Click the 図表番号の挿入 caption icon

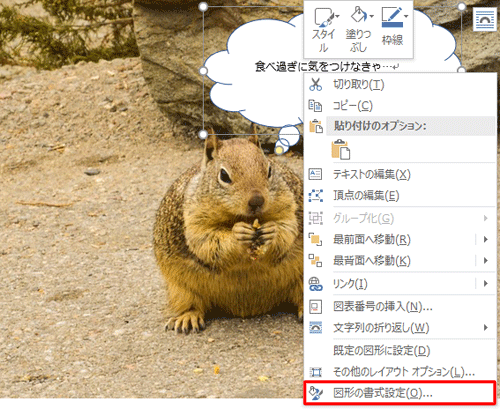[x=315, y=307]
